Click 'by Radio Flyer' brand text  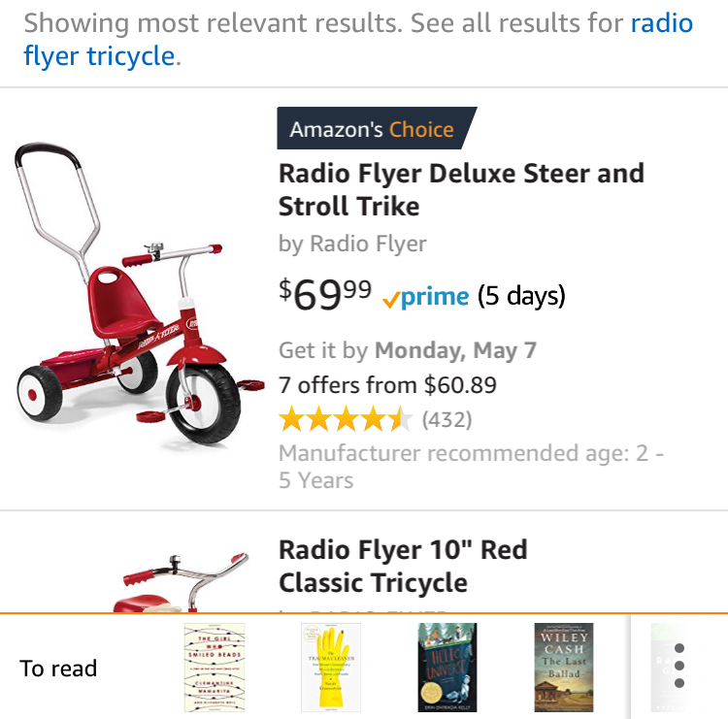tap(351, 244)
